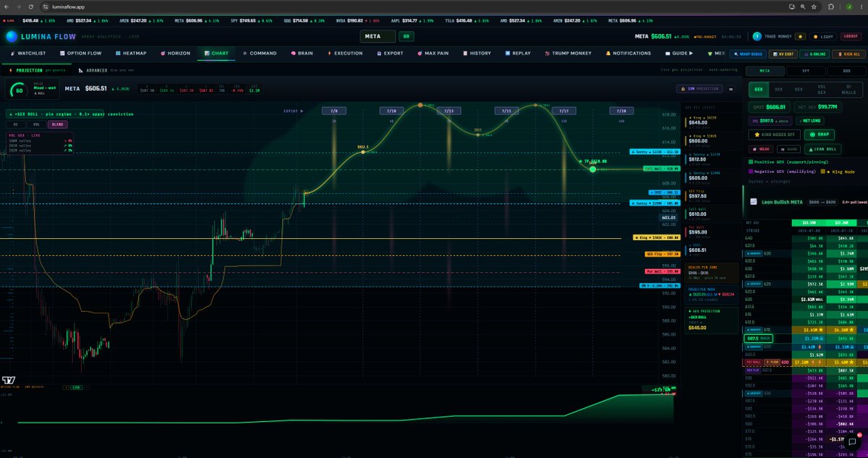This screenshot has width=868, height=458.
Task: Switch right panel to SPY ticker
Action: click(805, 71)
